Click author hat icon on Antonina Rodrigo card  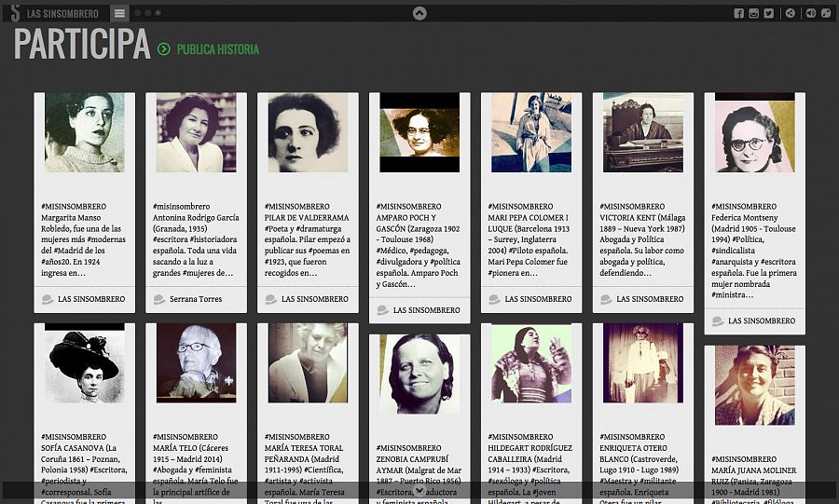point(158,299)
